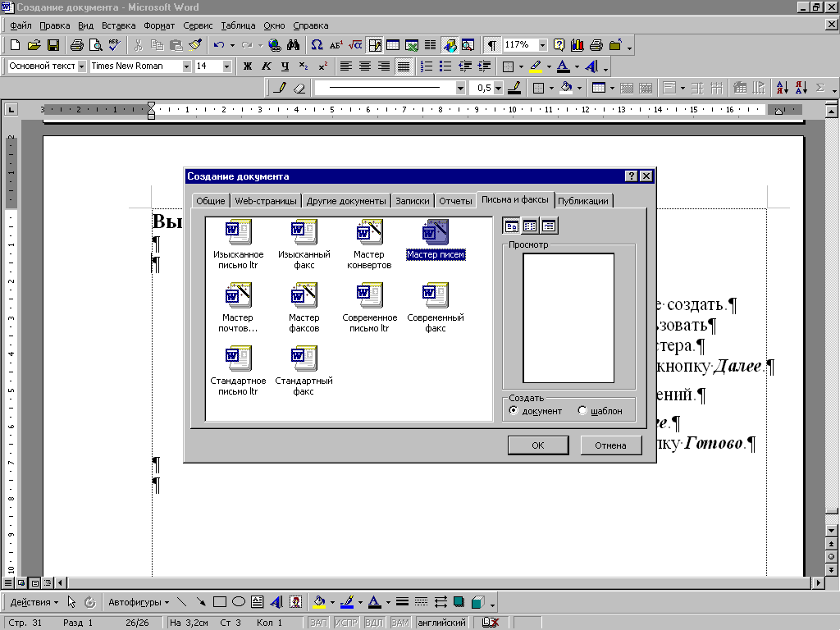Click the Italic К formatting icon
The image size is (840, 630).
coord(266,66)
